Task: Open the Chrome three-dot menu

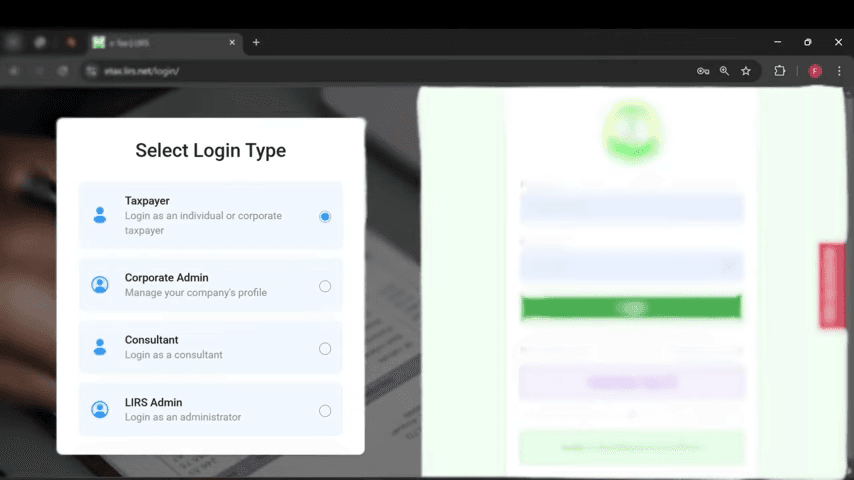Action: [x=839, y=71]
